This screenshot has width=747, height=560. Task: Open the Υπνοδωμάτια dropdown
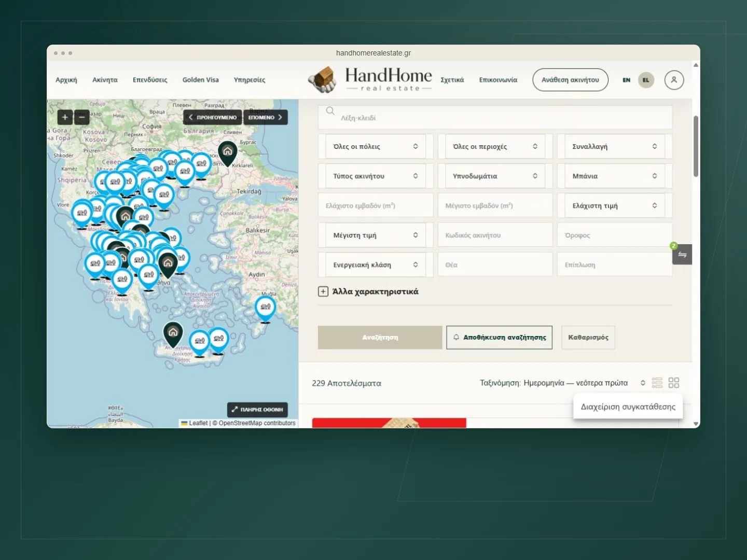pos(495,176)
